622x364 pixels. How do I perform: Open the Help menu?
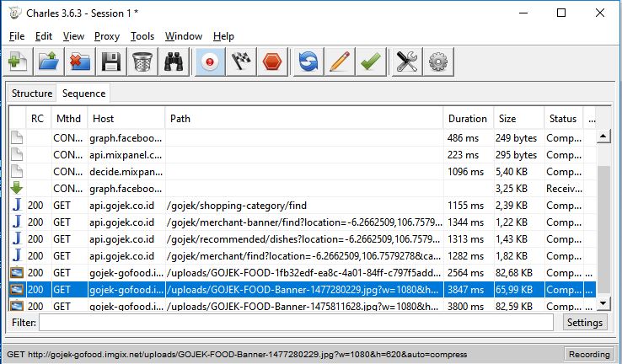pyautogui.click(x=223, y=36)
